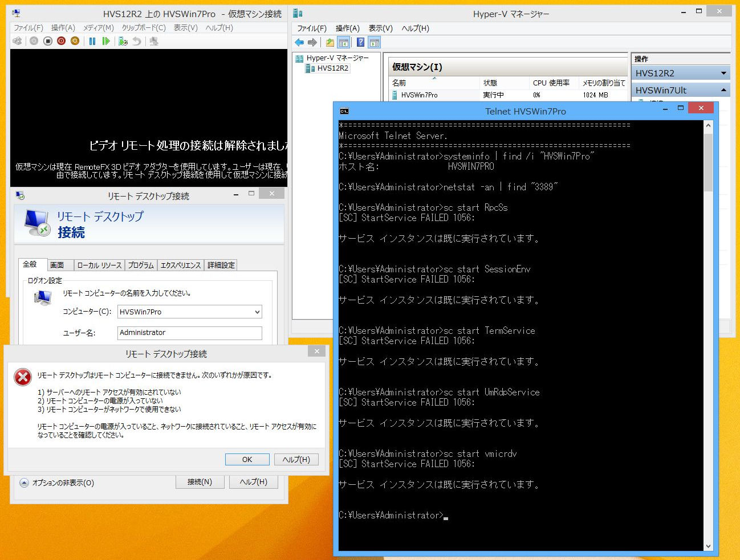This screenshot has width=740, height=560.
Task: Click the 1024 MB memory cell
Action: click(x=595, y=95)
